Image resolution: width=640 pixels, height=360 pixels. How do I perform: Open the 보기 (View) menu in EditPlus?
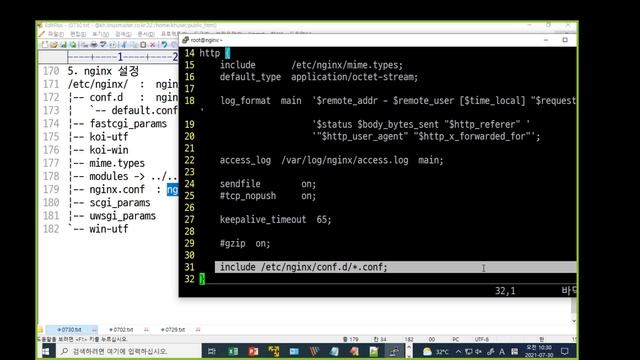click(x=100, y=34)
